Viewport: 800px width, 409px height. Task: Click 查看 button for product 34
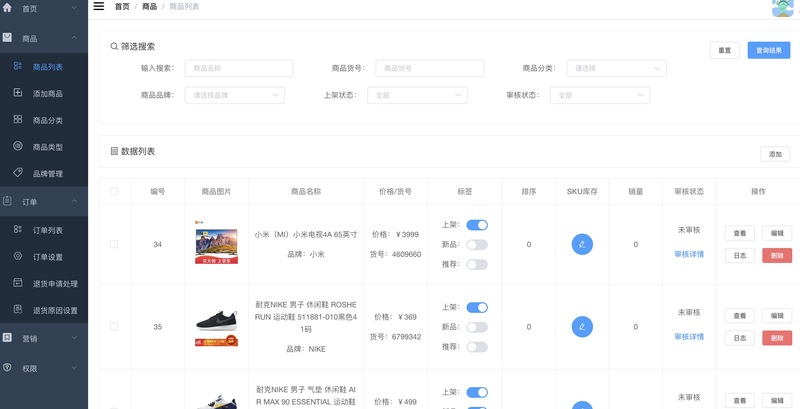tap(740, 233)
